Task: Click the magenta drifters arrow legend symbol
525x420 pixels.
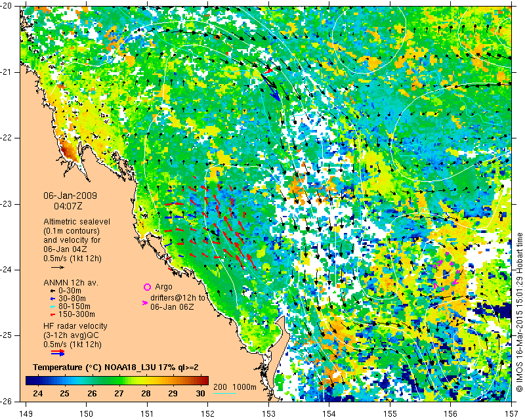Action: click(x=145, y=303)
